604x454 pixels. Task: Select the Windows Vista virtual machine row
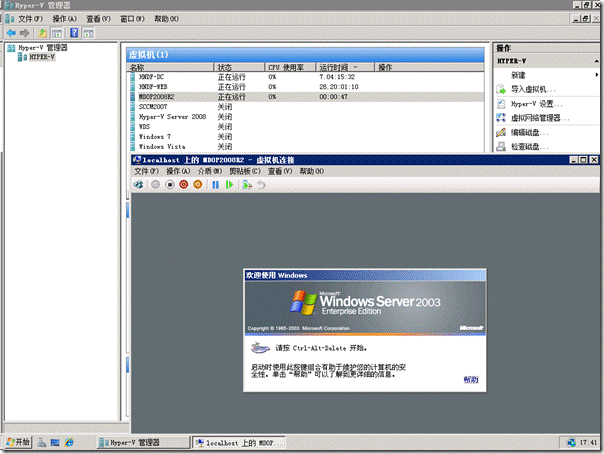pyautogui.click(x=307, y=147)
